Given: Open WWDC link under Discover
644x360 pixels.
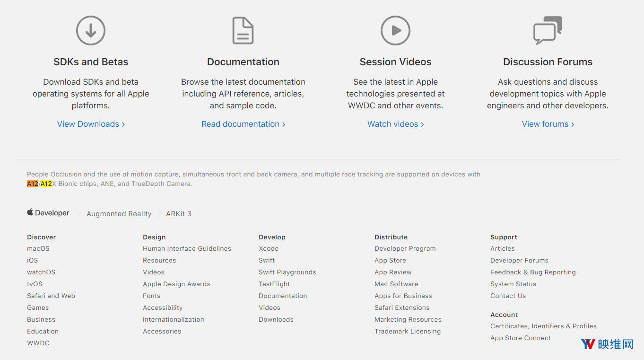Looking at the screenshot, I should point(38,343).
